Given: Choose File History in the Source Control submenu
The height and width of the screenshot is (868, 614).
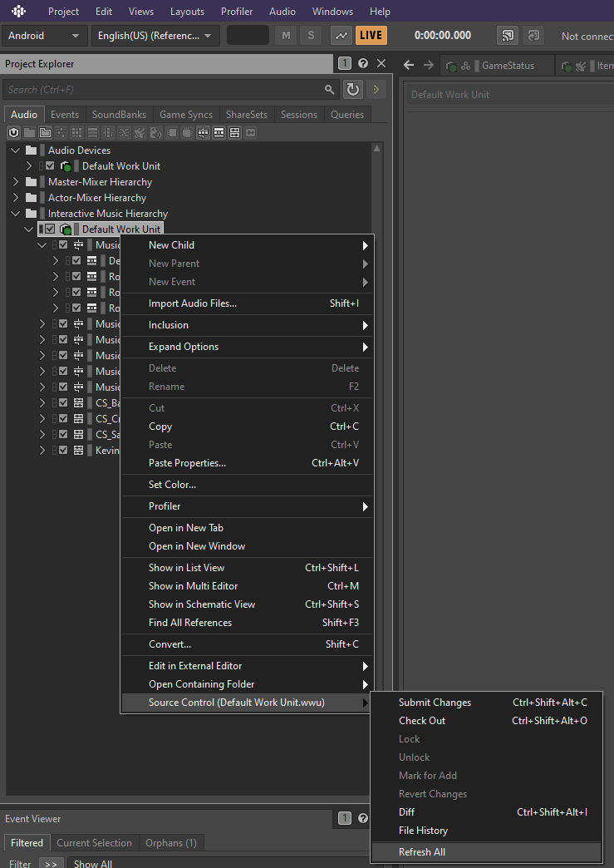Looking at the screenshot, I should [486, 830].
